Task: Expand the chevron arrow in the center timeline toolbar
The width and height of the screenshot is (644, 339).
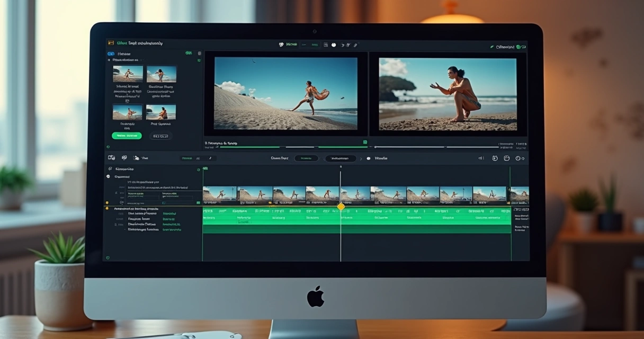Action: click(x=362, y=158)
